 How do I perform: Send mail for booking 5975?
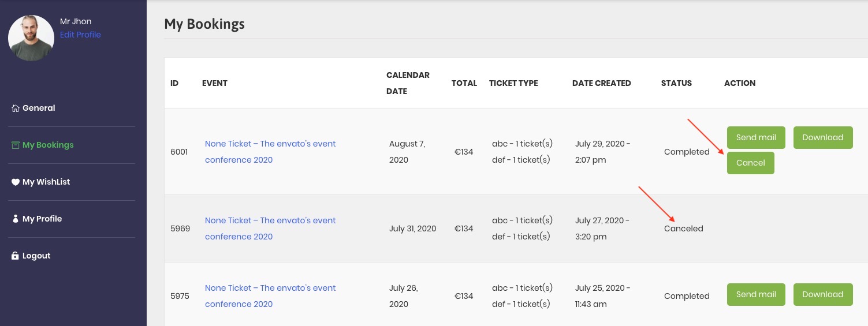(756, 294)
